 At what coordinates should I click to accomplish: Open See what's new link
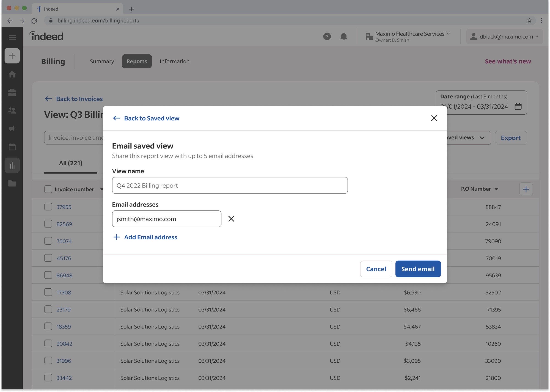click(508, 61)
